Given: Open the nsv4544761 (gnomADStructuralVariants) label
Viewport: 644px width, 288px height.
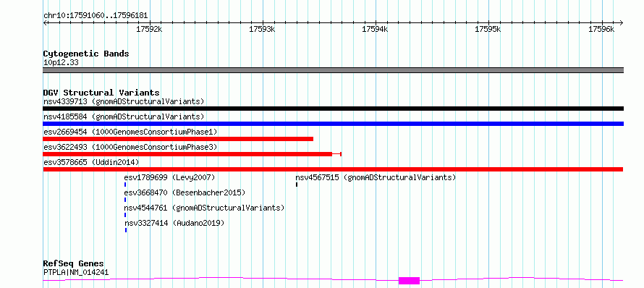Looking at the screenshot, I should pos(204,208).
